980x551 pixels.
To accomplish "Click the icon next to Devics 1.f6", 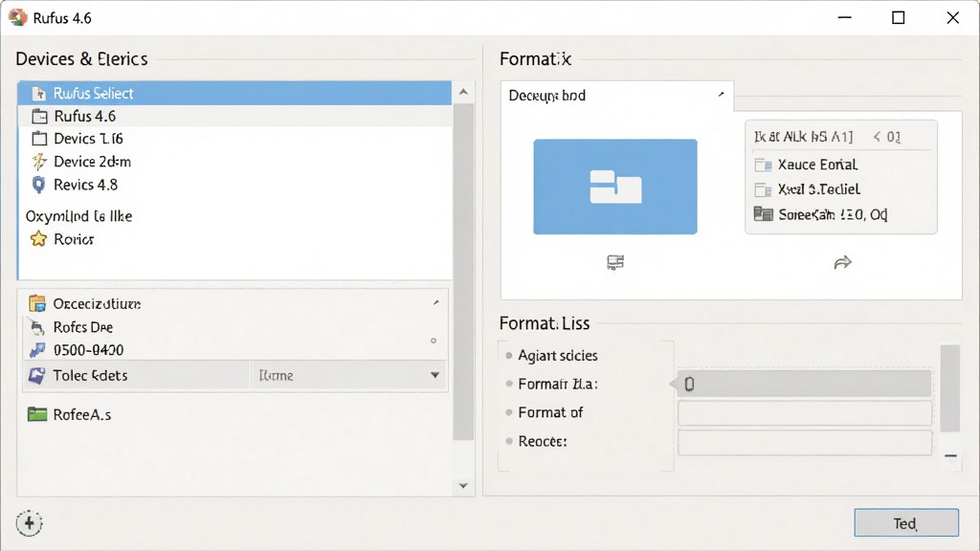I will [39, 139].
